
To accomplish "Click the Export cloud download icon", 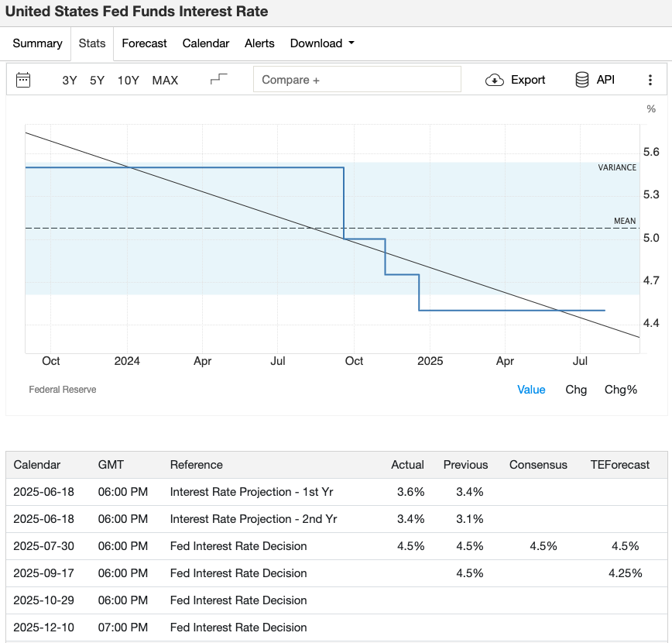I will [x=495, y=81].
